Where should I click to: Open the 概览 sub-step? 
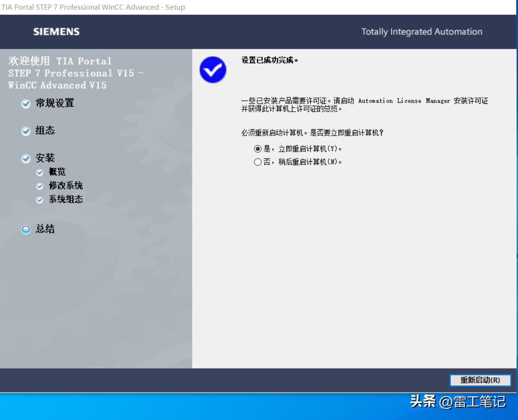pos(57,172)
